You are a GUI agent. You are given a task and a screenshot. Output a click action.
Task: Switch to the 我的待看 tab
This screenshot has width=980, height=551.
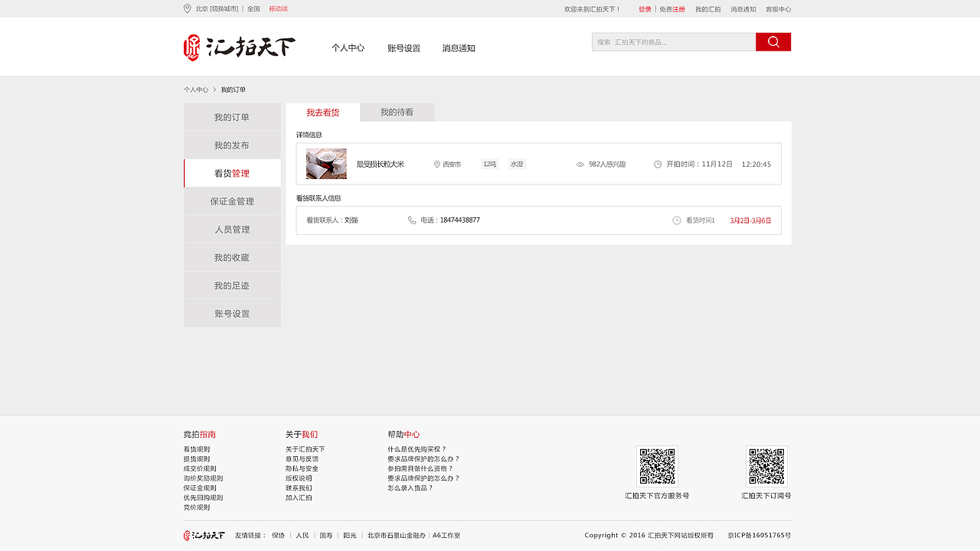tap(397, 112)
